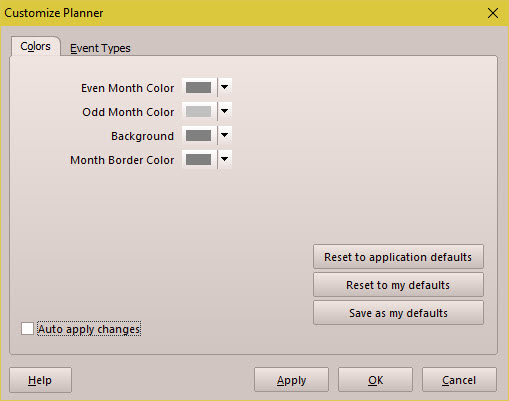Open the Help button

tap(40, 380)
